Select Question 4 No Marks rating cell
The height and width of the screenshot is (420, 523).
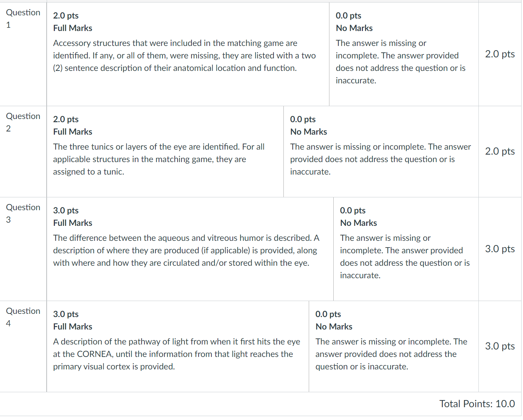pos(394,347)
